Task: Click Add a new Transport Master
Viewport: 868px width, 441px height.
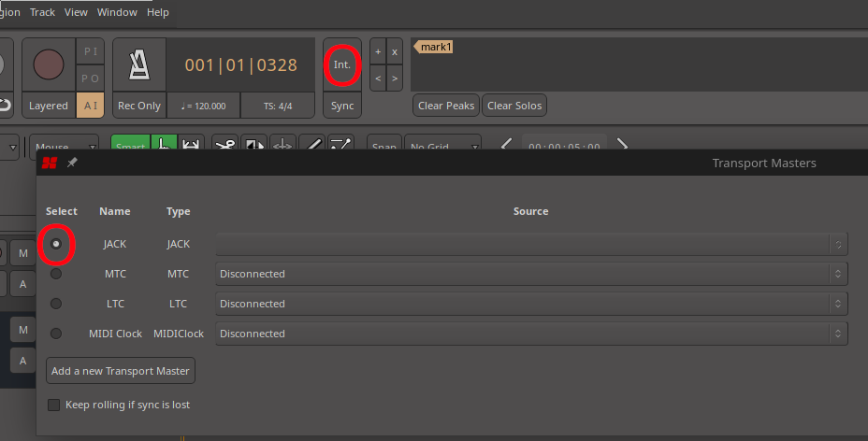Action: coord(121,371)
